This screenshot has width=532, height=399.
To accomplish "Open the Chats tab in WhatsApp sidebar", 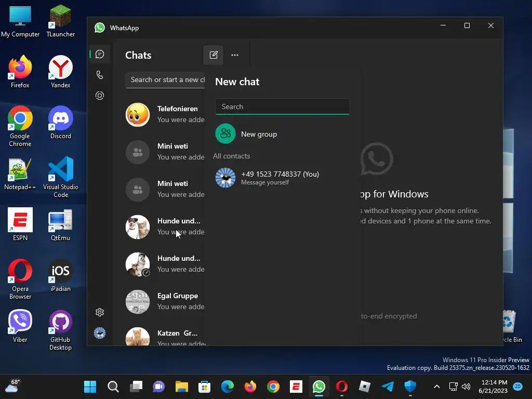I will pyautogui.click(x=100, y=54).
